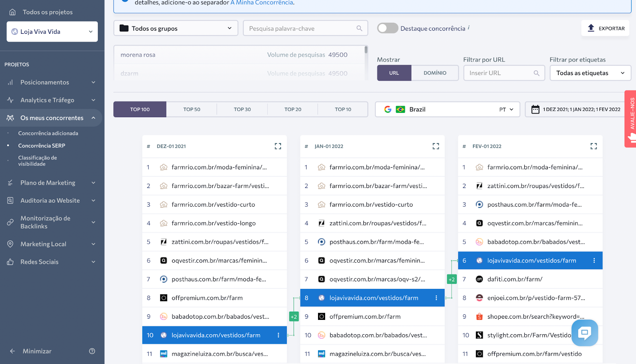This screenshot has width=636, height=364.
Task: Click A Minha Concorrência link
Action: coord(262,3)
